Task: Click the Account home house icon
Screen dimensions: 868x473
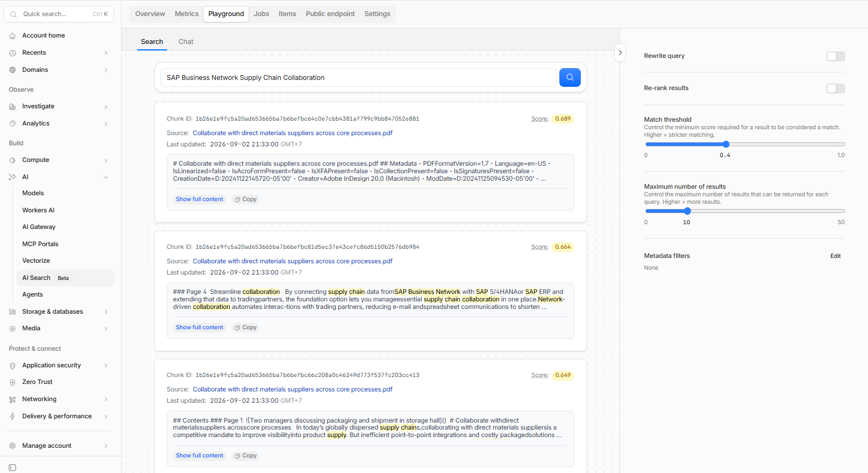Action: pos(12,35)
